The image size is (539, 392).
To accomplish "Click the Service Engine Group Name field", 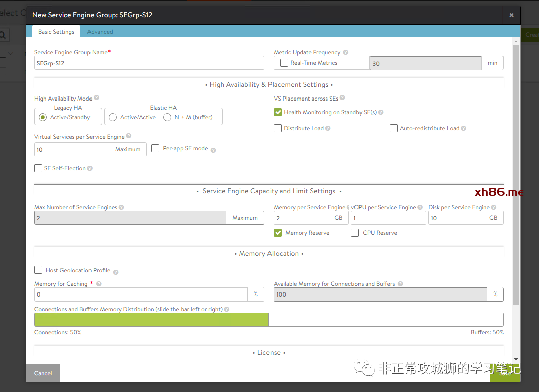I will 149,63.
